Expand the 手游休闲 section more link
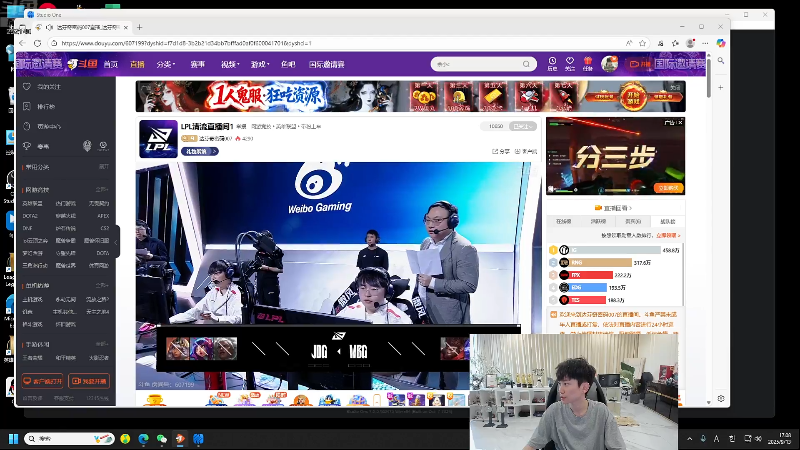The width and height of the screenshot is (800, 450). pyautogui.click(x=102, y=344)
